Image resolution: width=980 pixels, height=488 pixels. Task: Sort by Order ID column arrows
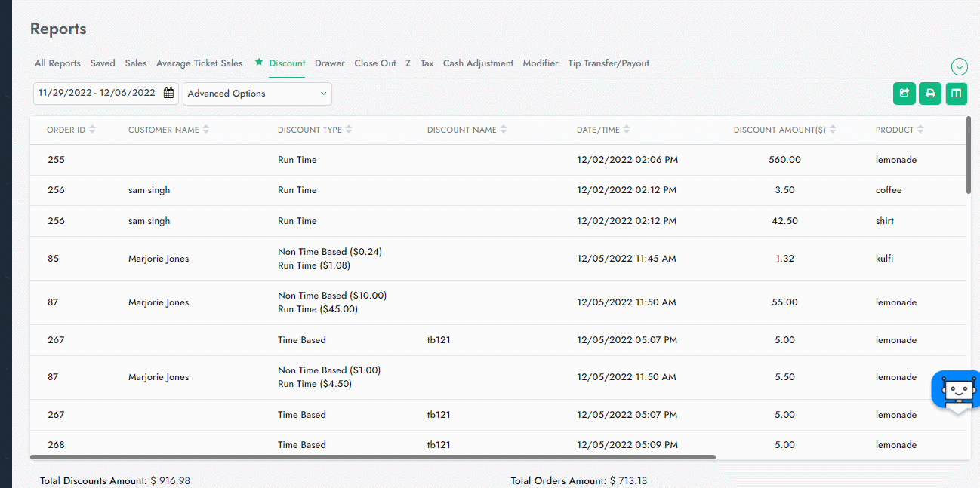[x=92, y=130]
